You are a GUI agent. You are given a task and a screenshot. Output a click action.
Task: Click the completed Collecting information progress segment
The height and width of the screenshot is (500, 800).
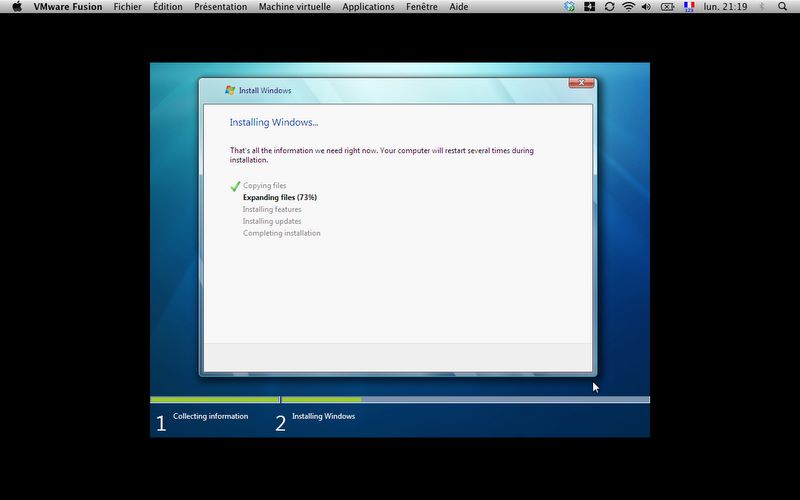(215, 399)
